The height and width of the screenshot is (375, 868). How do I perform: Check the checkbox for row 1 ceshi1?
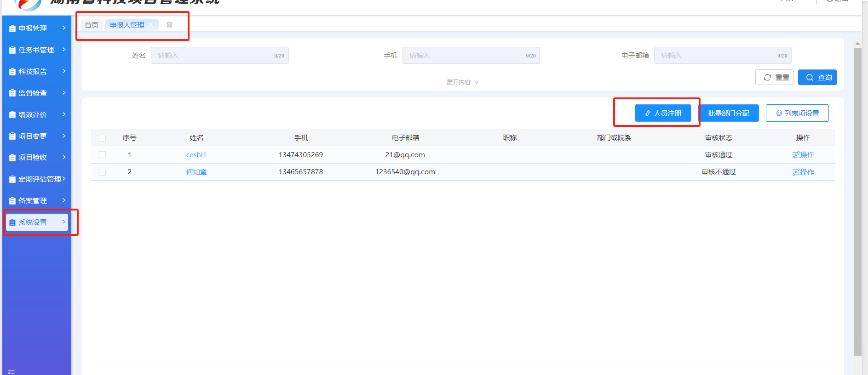coord(102,155)
